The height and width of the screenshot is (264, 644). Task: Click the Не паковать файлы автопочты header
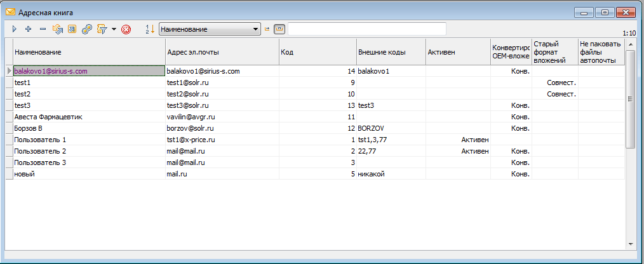pyautogui.click(x=601, y=52)
